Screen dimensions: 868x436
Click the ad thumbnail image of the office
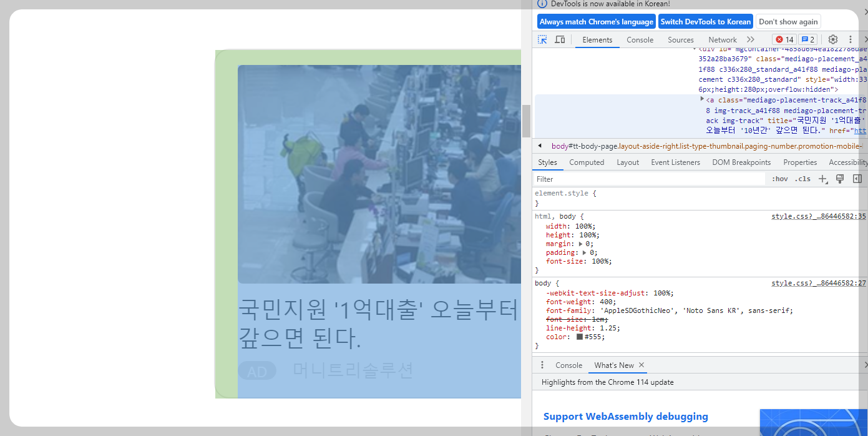(x=379, y=174)
